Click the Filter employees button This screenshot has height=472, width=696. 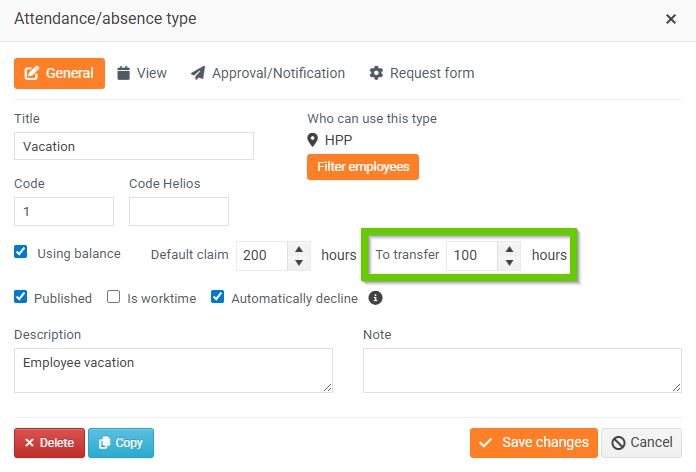click(x=363, y=167)
